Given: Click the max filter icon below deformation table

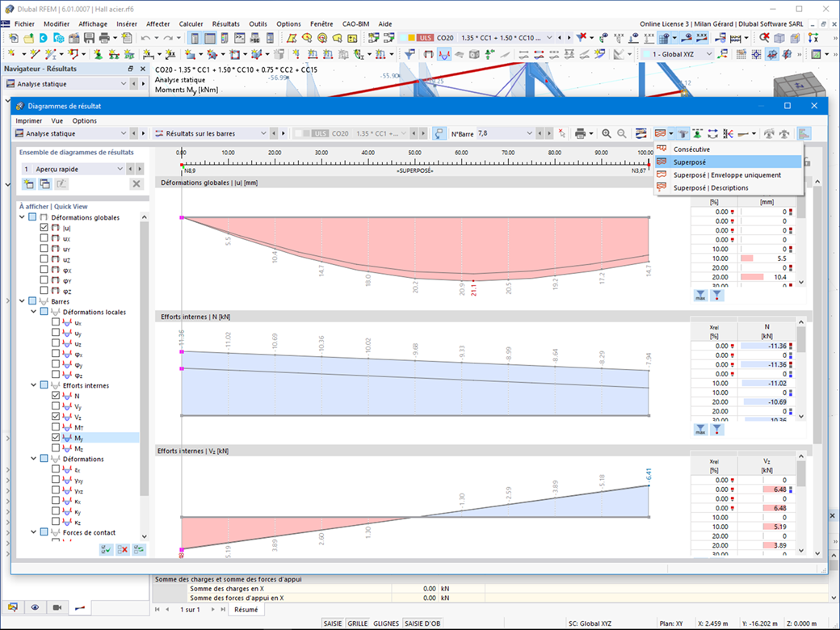Looking at the screenshot, I should pyautogui.click(x=701, y=295).
